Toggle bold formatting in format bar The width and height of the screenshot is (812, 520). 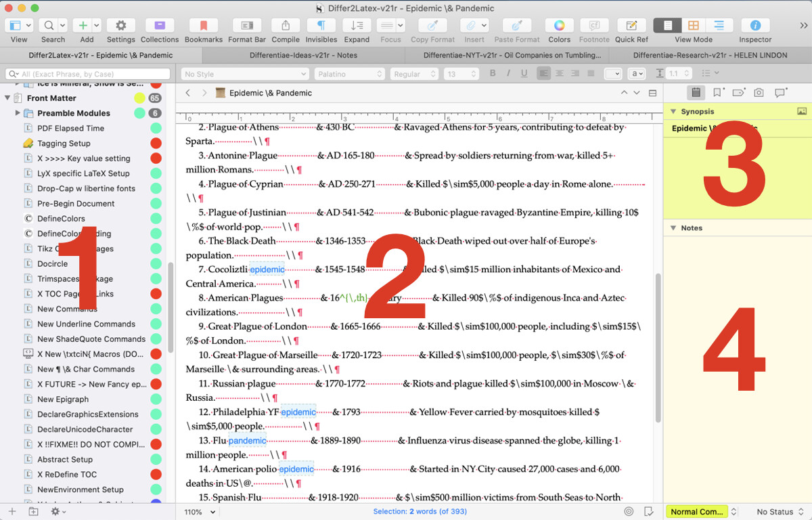coord(493,74)
